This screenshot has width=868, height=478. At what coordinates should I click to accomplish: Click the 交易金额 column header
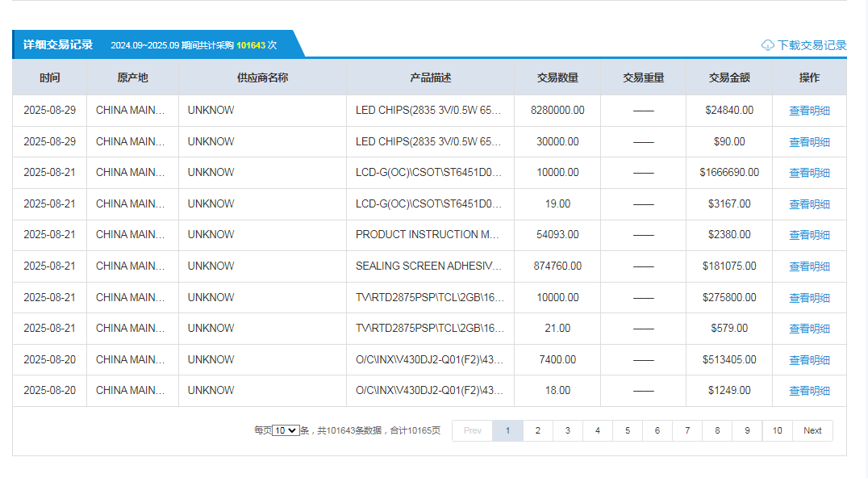coord(729,78)
